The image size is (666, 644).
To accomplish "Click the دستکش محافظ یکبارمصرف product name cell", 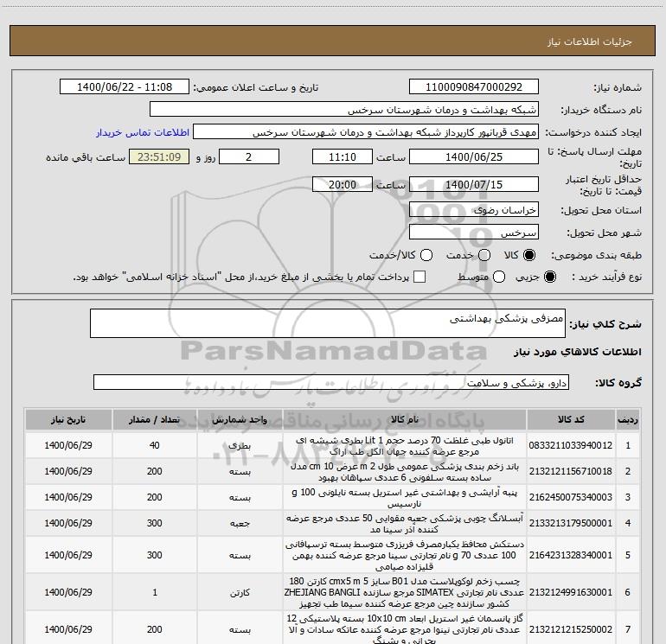I will (x=405, y=555).
